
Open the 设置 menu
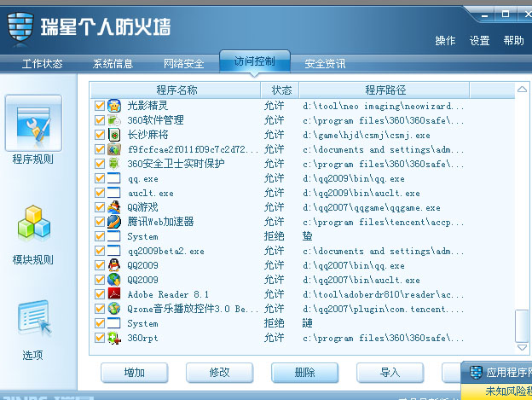tap(479, 41)
